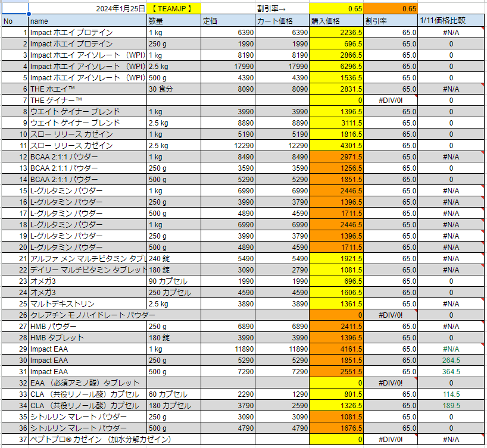This screenshot has width=487, height=448.
Task: Click マルトデキストリン product name cell
Action: [x=88, y=303]
